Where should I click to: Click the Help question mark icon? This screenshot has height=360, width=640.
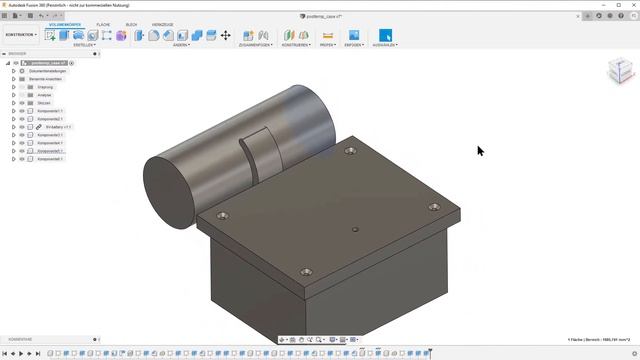tap(621, 16)
